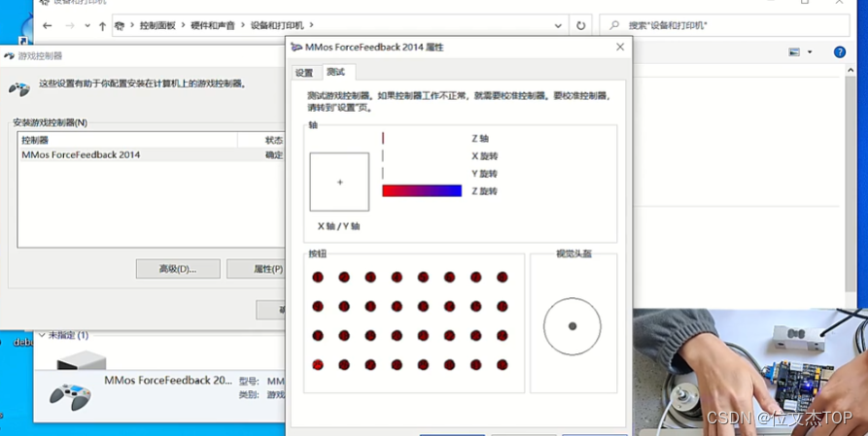This screenshot has width=868, height=436.
Task: Close the MMos ForceFeedback 2014 属性 dialog
Action: tap(620, 47)
